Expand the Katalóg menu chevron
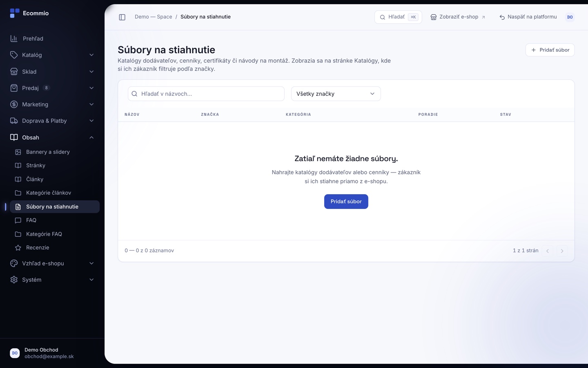 pos(91,55)
